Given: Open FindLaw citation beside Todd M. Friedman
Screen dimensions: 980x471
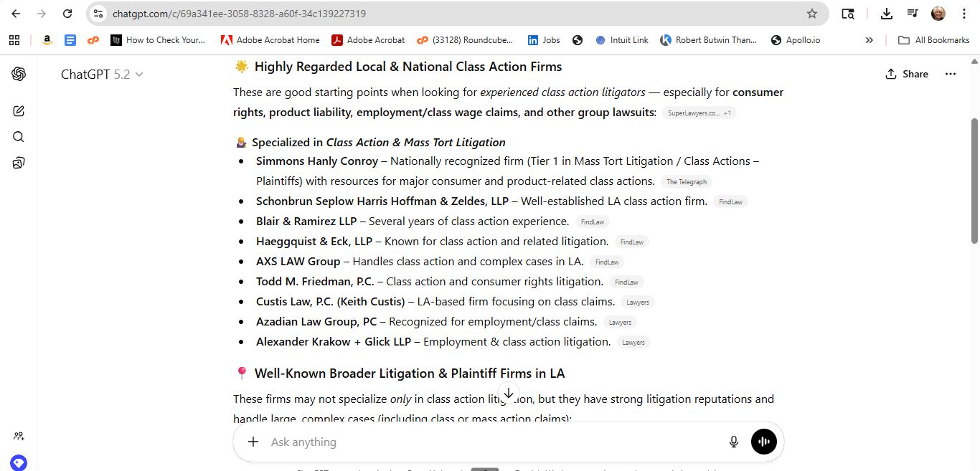Looking at the screenshot, I should (x=626, y=282).
